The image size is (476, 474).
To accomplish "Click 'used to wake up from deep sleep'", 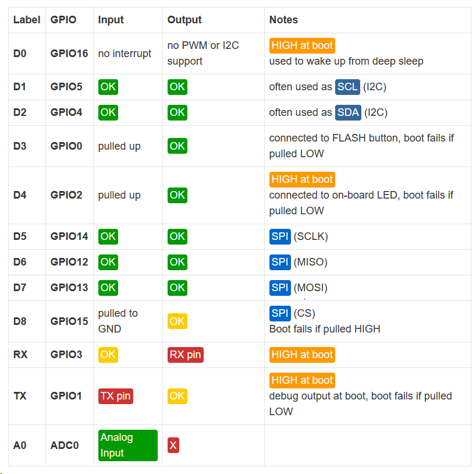I will pos(346,61).
